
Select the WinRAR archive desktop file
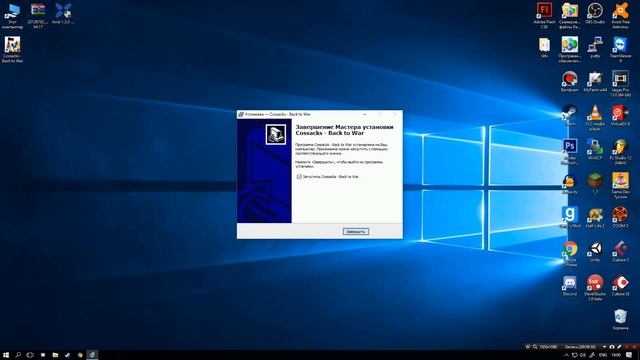coord(38,16)
